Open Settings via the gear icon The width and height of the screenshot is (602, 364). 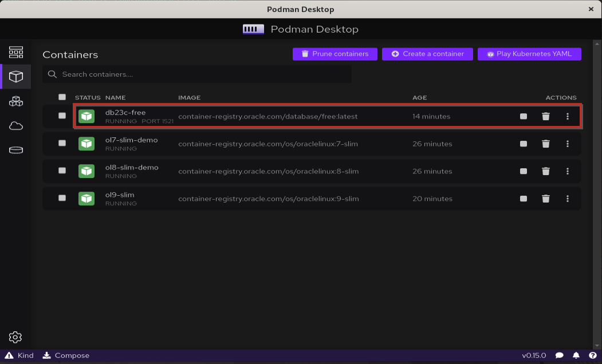pyautogui.click(x=15, y=337)
